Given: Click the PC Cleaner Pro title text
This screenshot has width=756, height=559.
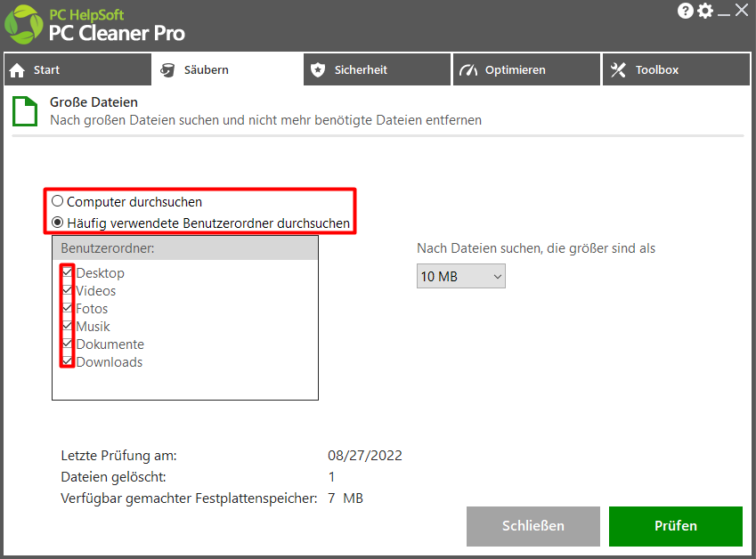Looking at the screenshot, I should click(118, 33).
